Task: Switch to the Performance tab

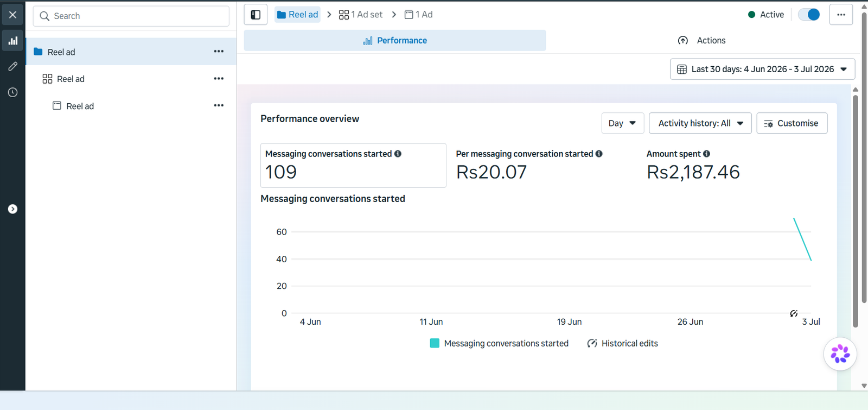Action: [395, 41]
